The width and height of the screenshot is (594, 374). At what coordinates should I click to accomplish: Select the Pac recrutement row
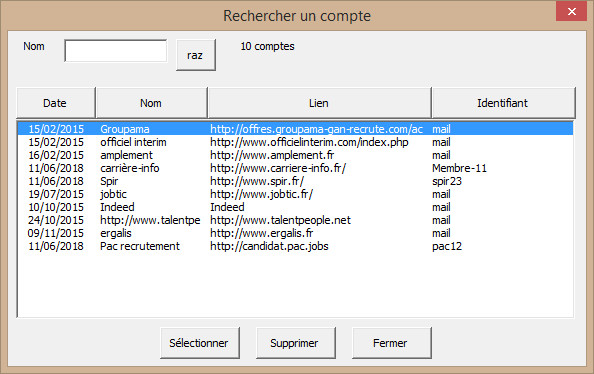coord(295,246)
